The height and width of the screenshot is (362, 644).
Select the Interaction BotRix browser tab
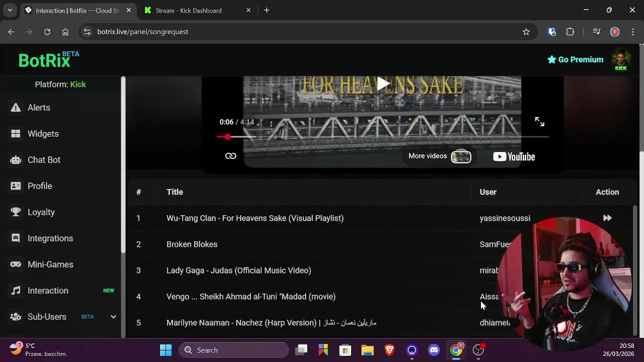coord(78,11)
